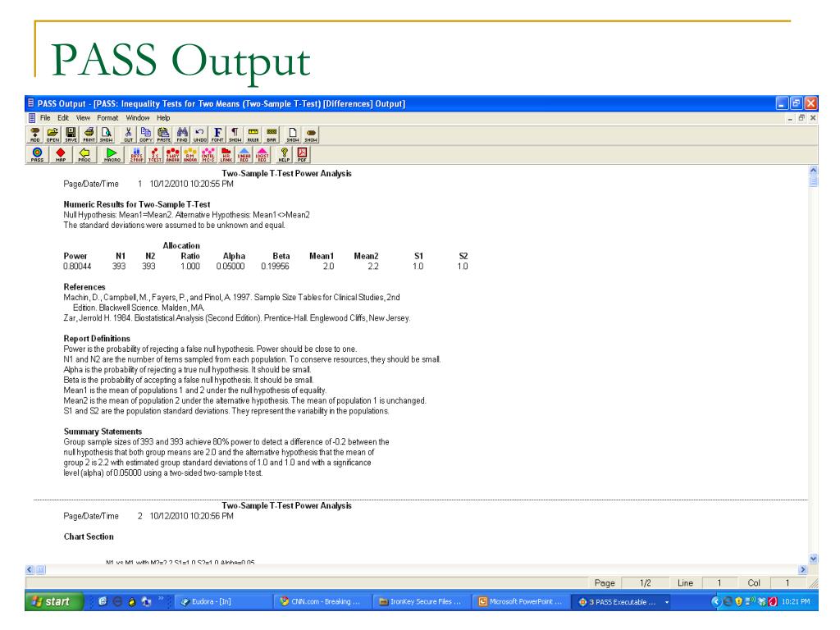Open the Logist Reg procedure icon
This screenshot has height=630, width=840.
pyautogui.click(x=262, y=154)
